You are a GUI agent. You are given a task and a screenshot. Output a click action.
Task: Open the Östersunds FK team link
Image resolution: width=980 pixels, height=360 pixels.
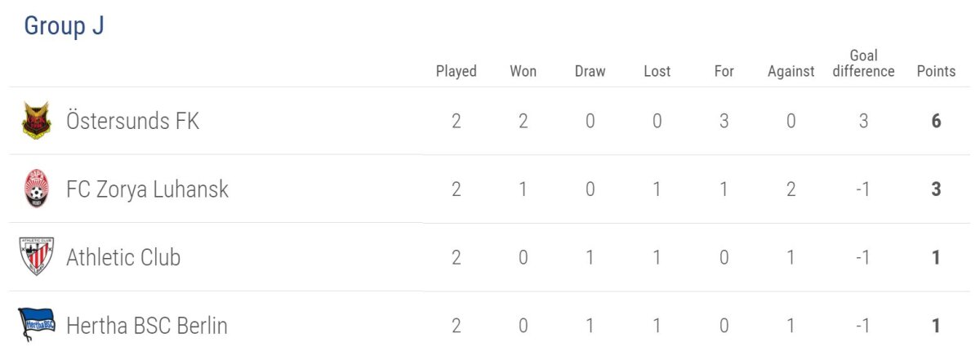click(x=132, y=122)
